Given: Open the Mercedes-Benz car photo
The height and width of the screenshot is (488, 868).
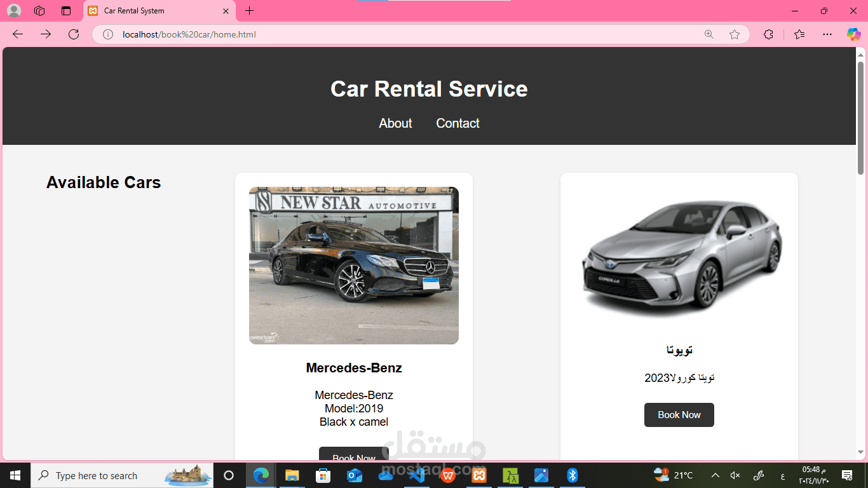Looking at the screenshot, I should click(x=354, y=266).
